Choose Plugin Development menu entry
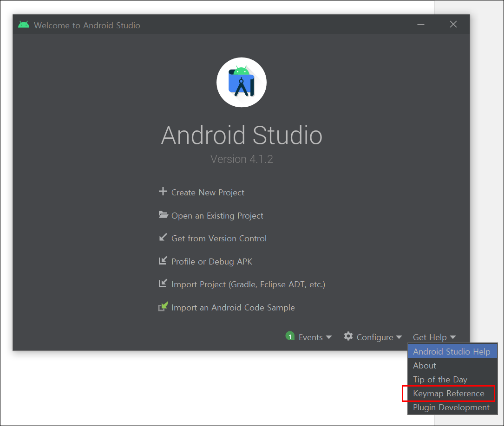The width and height of the screenshot is (504, 426). point(452,407)
